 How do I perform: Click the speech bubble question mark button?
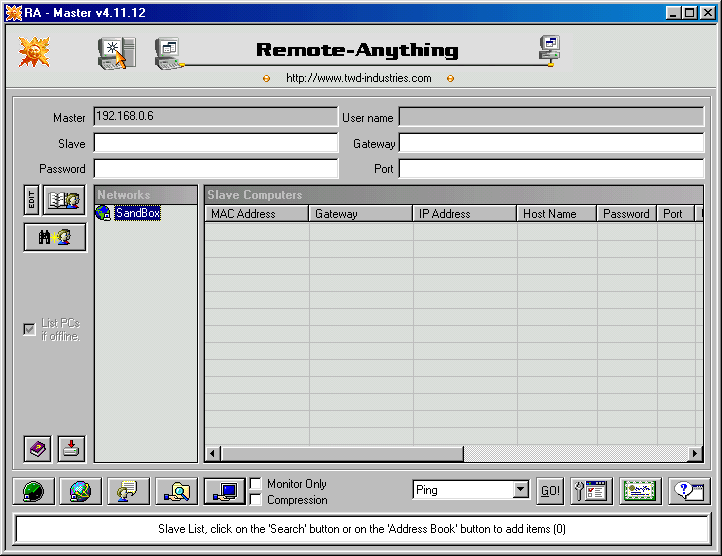(687, 491)
